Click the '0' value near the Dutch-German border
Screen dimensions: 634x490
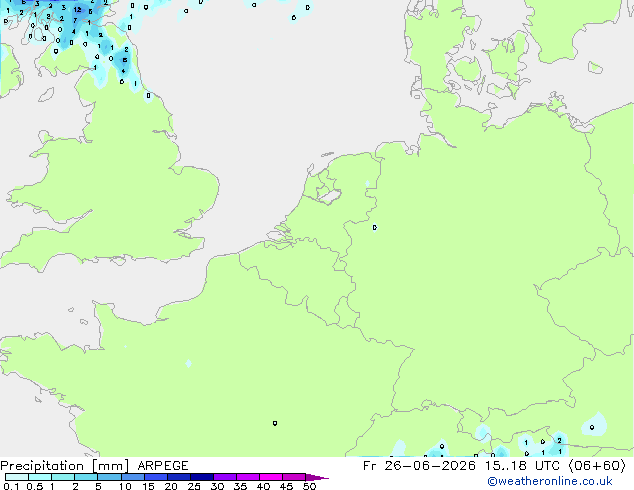[x=375, y=228]
